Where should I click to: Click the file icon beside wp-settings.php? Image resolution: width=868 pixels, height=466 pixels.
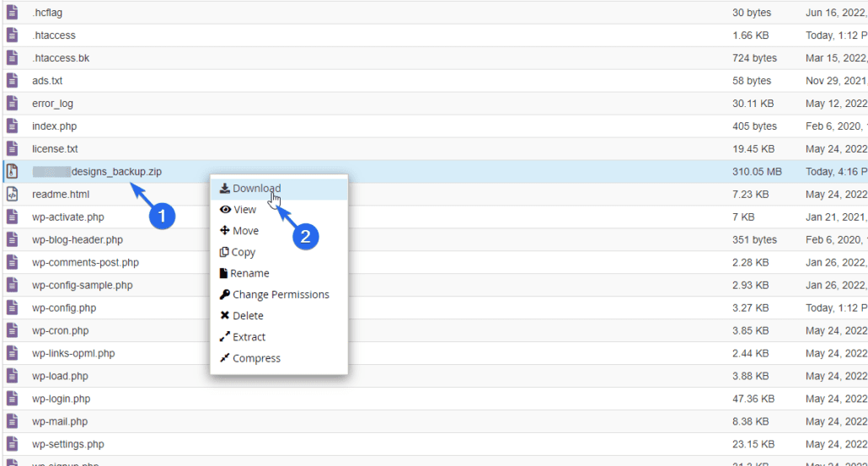point(12,444)
